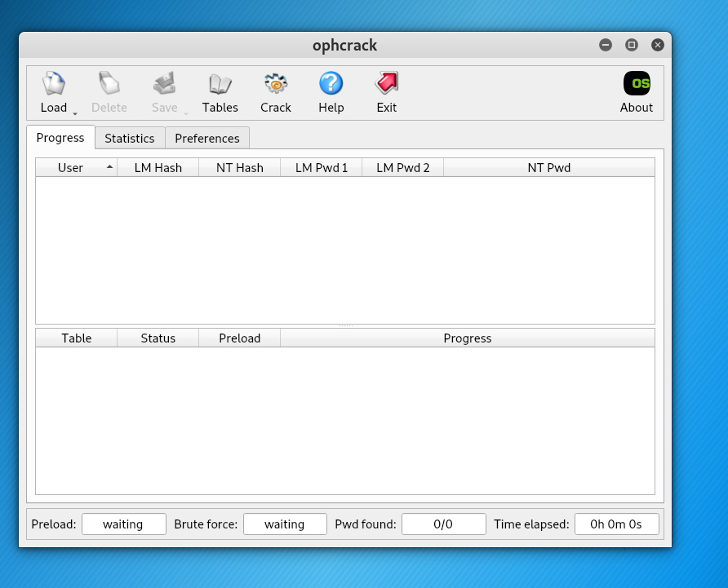
Task: Close the ophcrack window
Action: [658, 45]
